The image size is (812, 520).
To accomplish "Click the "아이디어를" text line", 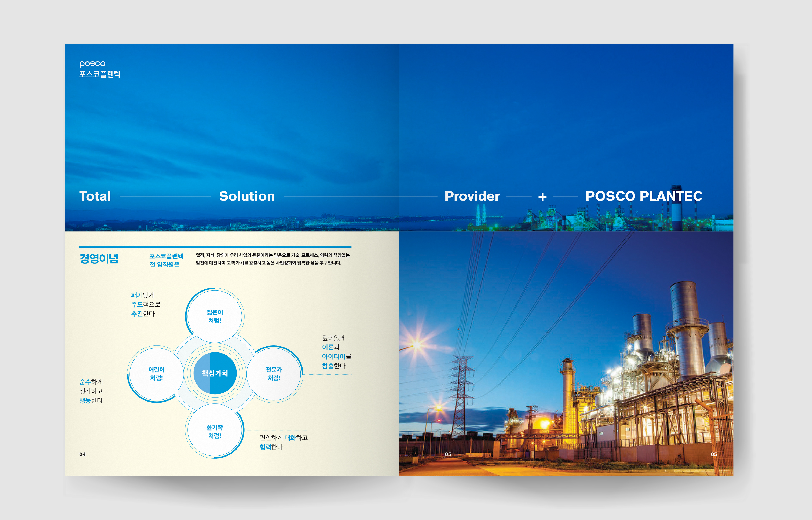I will pos(337,356).
